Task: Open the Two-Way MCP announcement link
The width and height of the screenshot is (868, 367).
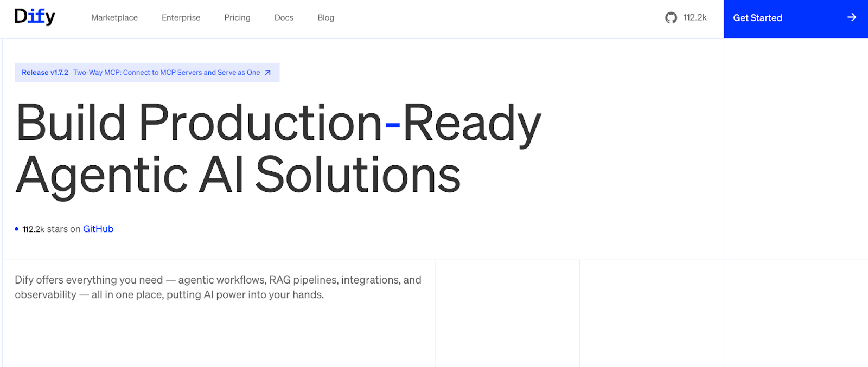Action: [167, 73]
